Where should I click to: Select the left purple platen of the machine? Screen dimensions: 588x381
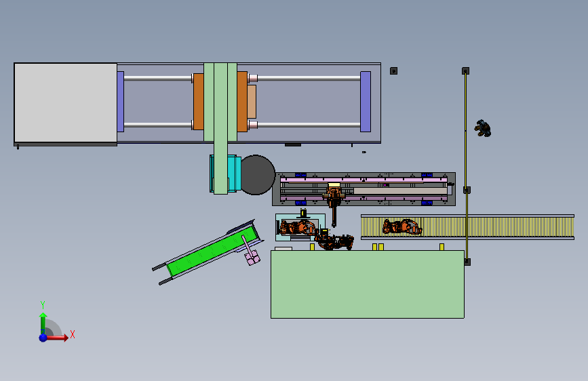click(x=120, y=102)
